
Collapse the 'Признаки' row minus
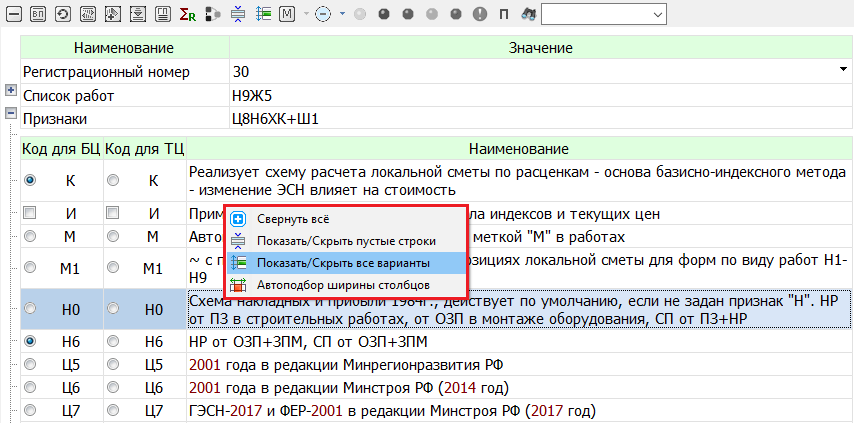coord(10,113)
